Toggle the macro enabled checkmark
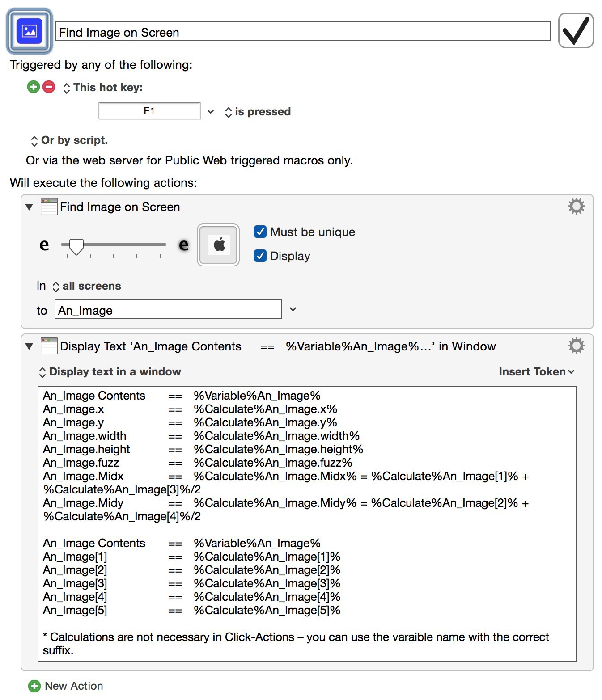Screen dimensions: 602x700 point(576,31)
